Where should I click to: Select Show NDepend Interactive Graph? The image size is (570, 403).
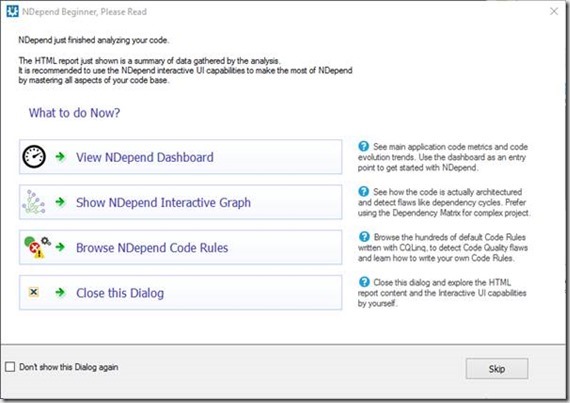tap(180, 202)
